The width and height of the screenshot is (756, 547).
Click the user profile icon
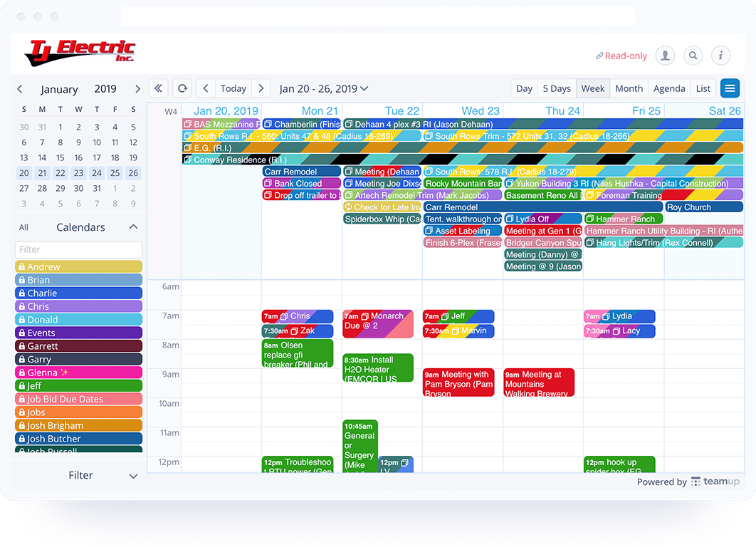665,56
